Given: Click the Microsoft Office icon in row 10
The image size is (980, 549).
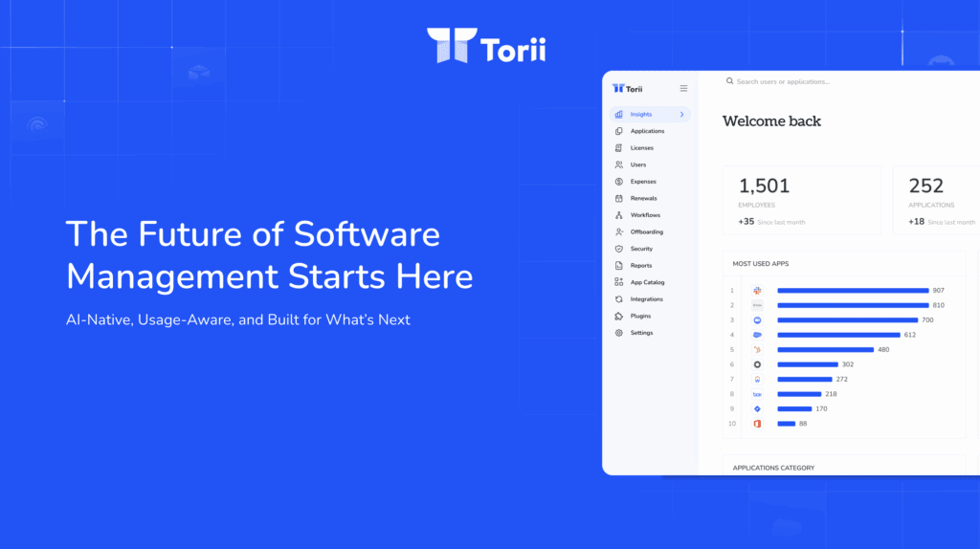Looking at the screenshot, I should 757,424.
